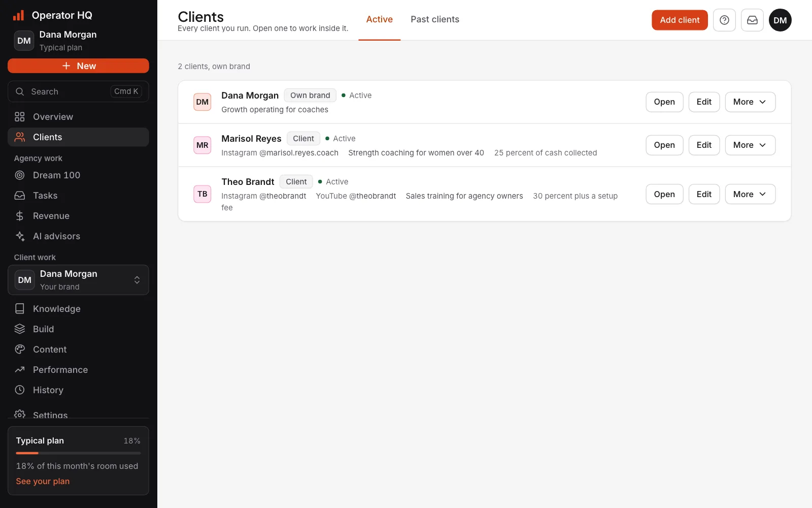Click the TB avatar for Theo Brandt
The image size is (812, 508).
click(202, 194)
